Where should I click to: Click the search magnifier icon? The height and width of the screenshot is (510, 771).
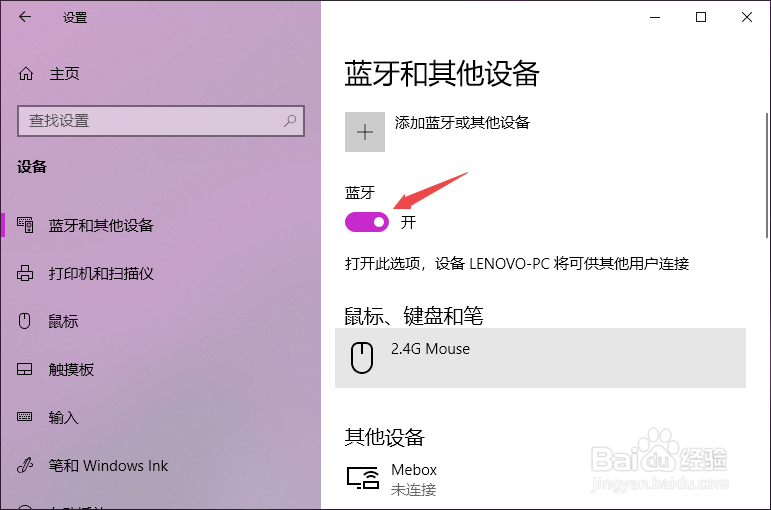pos(290,120)
